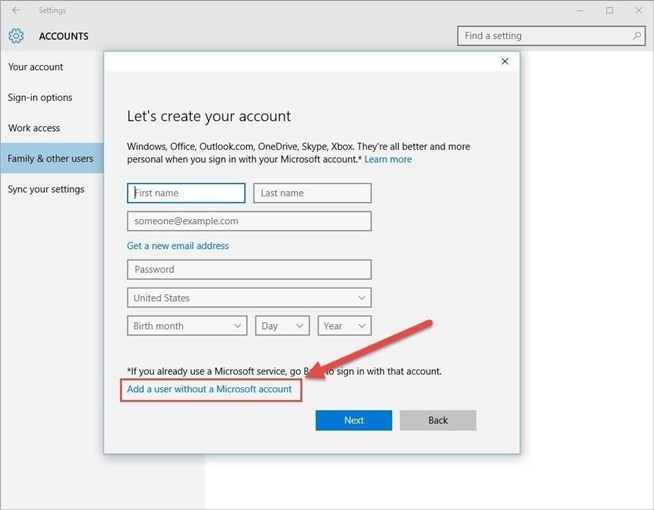Click the First name input field

186,193
